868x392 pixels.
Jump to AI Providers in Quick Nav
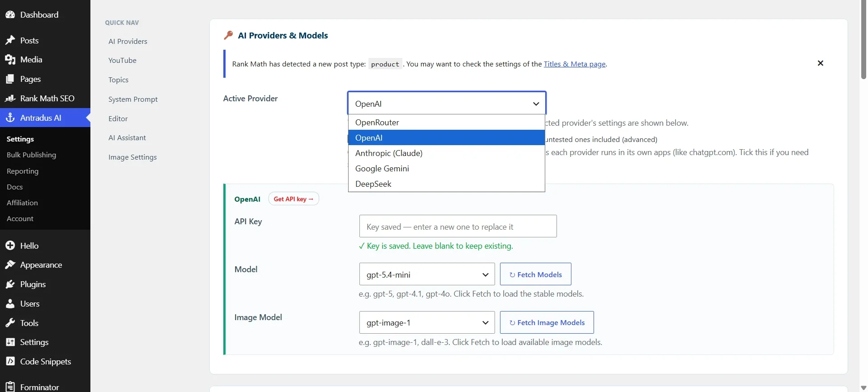coord(128,41)
